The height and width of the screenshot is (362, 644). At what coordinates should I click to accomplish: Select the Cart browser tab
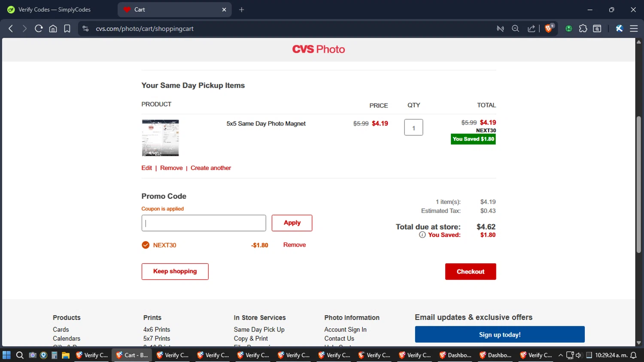click(174, 9)
